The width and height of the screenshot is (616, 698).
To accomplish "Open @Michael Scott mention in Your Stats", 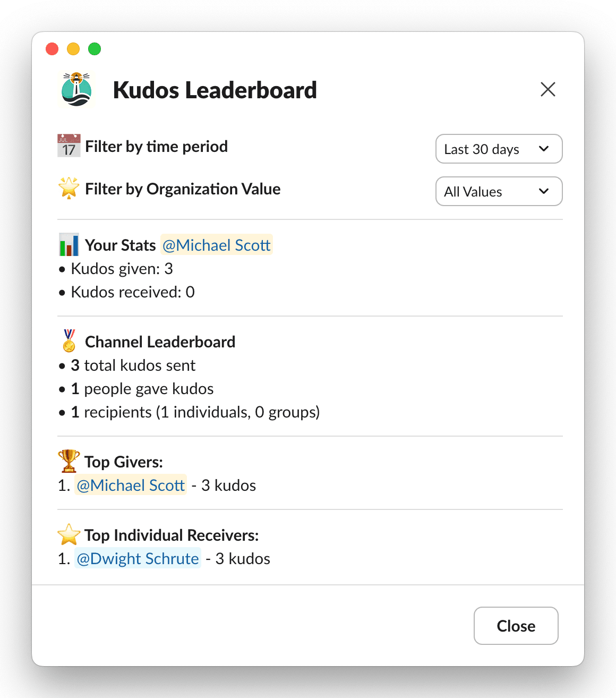I will (x=216, y=245).
